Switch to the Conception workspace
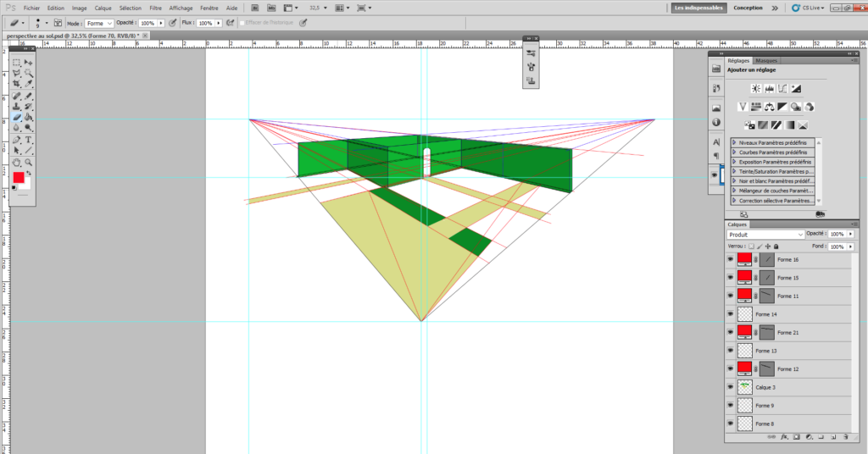This screenshot has height=454, width=868. tap(748, 8)
